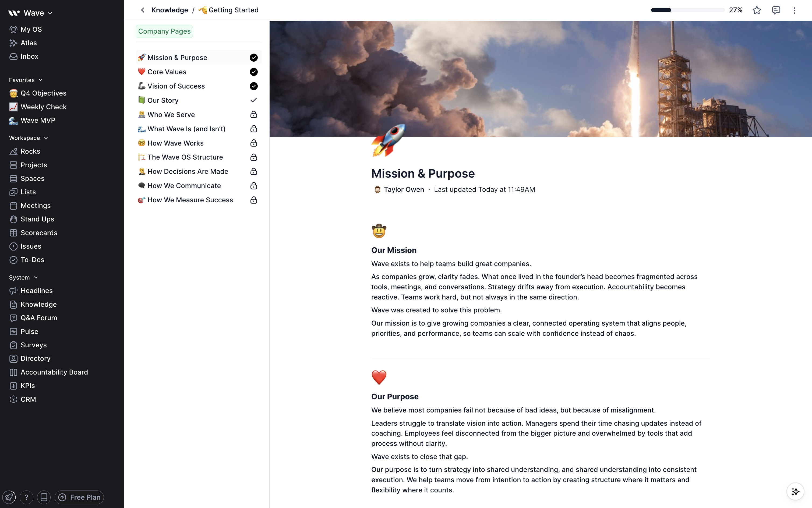Viewport: 812px width, 508px height.
Task: Click the book docs icon at the bottom
Action: coord(44,497)
